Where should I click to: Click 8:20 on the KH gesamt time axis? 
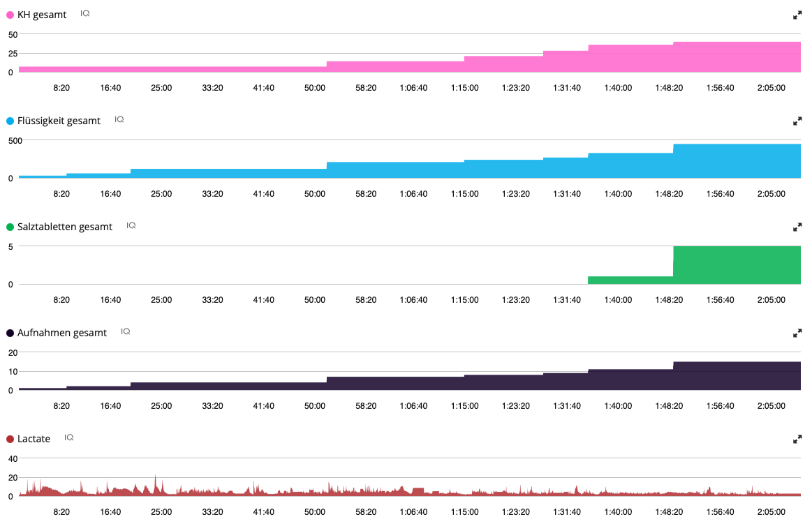61,88
